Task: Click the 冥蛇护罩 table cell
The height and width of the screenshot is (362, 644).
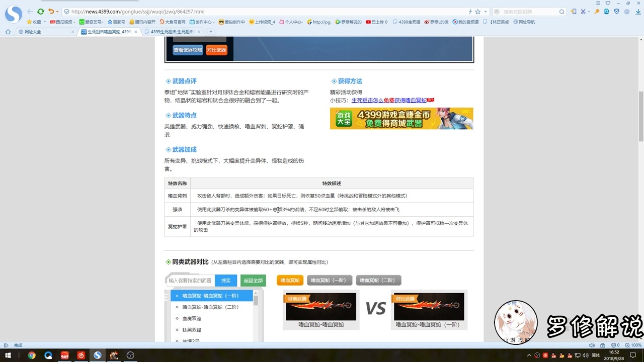Action: [177, 227]
